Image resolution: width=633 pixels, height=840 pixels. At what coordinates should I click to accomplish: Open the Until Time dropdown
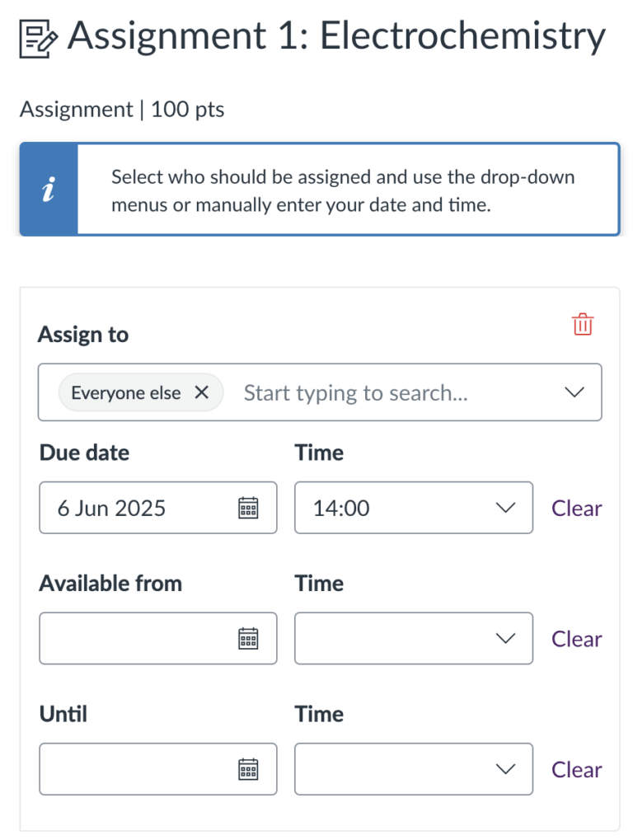click(506, 769)
